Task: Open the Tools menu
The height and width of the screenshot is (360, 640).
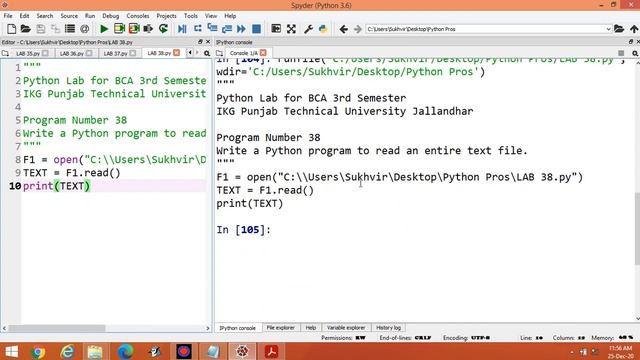Action: point(191,16)
